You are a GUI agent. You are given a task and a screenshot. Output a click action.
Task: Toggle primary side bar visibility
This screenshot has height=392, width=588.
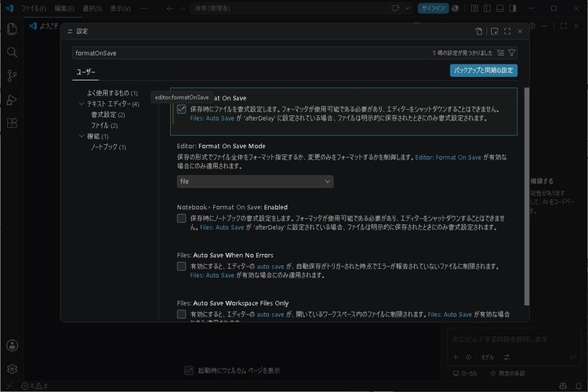pos(487,9)
